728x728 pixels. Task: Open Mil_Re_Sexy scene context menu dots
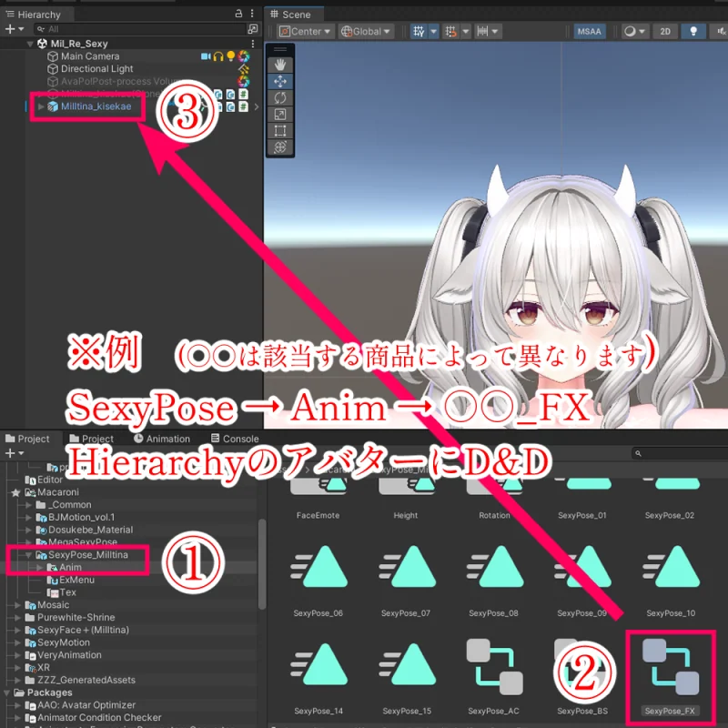(253, 44)
